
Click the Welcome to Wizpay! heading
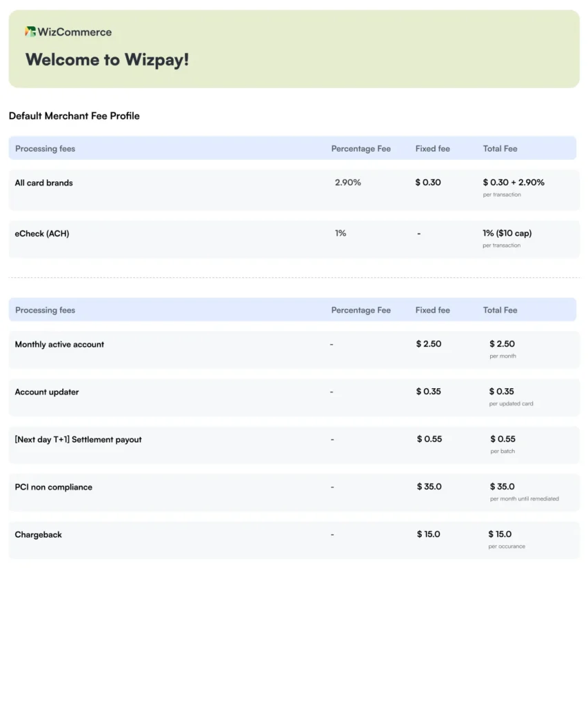click(x=107, y=60)
